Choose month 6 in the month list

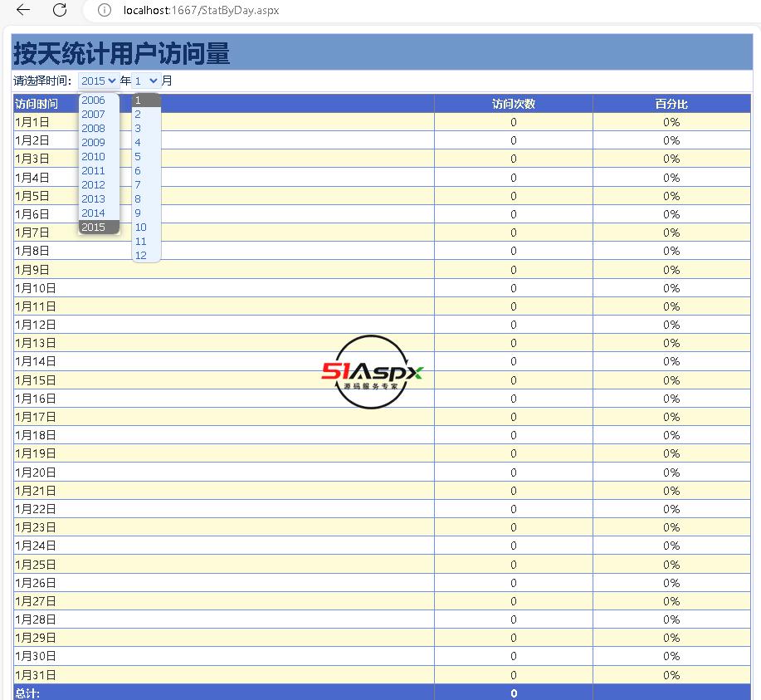(139, 171)
